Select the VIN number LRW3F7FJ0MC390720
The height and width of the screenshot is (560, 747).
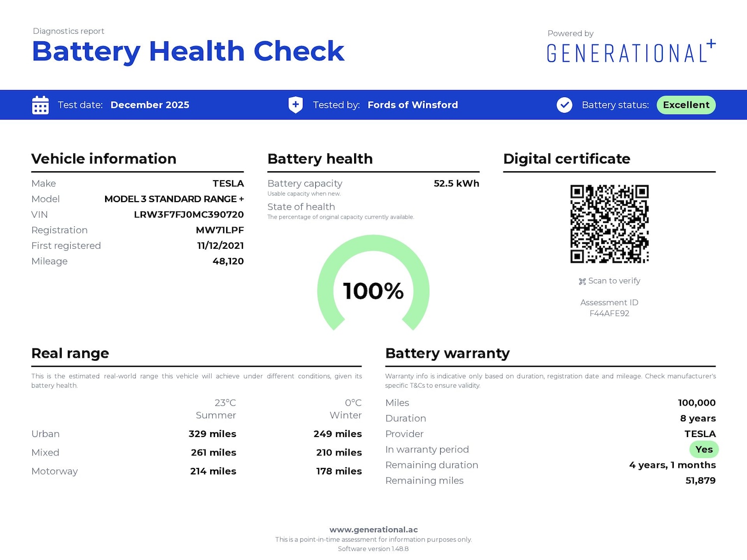click(189, 215)
